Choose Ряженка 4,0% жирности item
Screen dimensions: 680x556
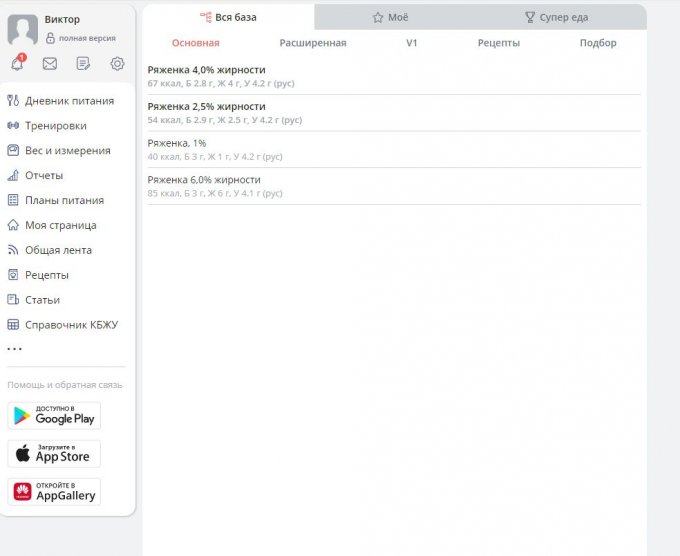[x=206, y=70]
